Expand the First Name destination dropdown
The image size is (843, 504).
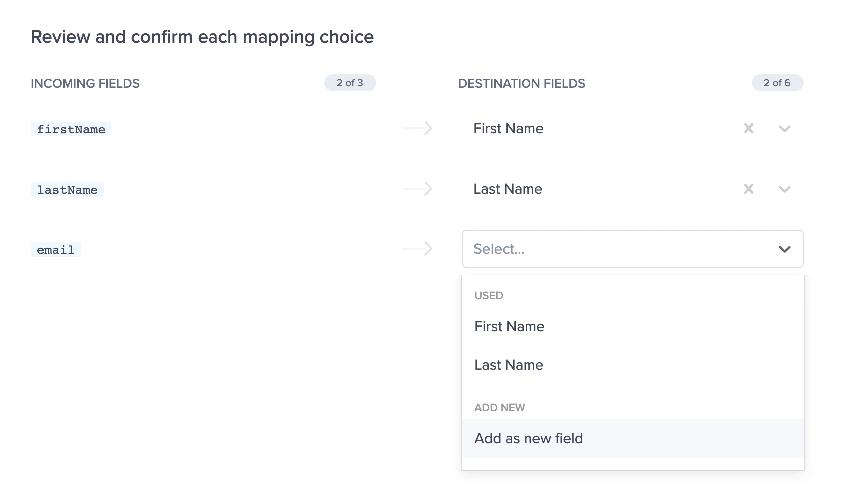click(x=784, y=129)
